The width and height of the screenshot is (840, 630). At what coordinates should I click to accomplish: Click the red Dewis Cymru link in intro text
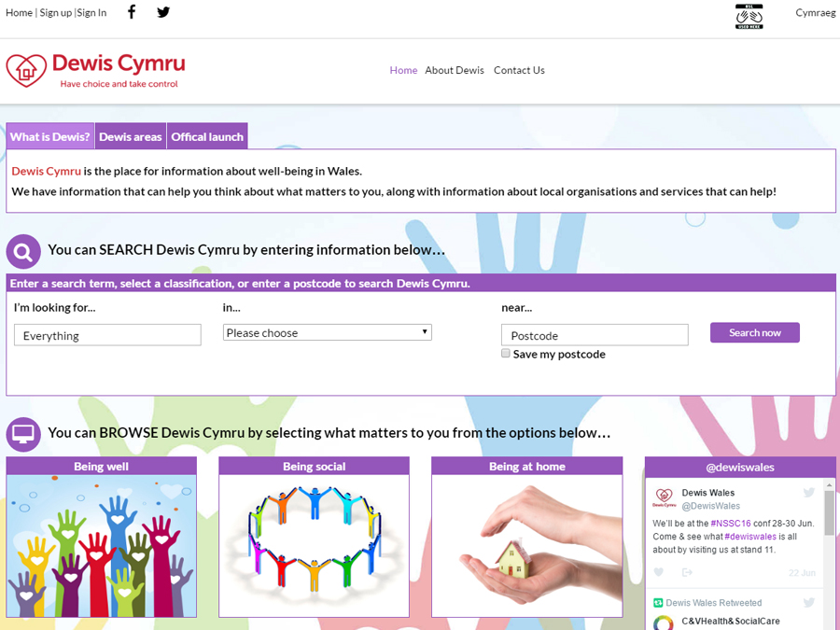click(46, 171)
